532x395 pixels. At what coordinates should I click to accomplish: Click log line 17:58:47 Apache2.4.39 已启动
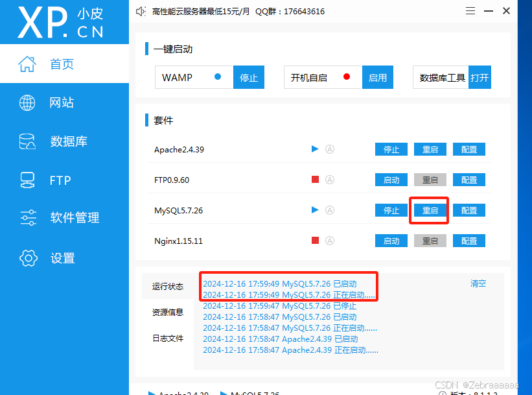click(280, 339)
